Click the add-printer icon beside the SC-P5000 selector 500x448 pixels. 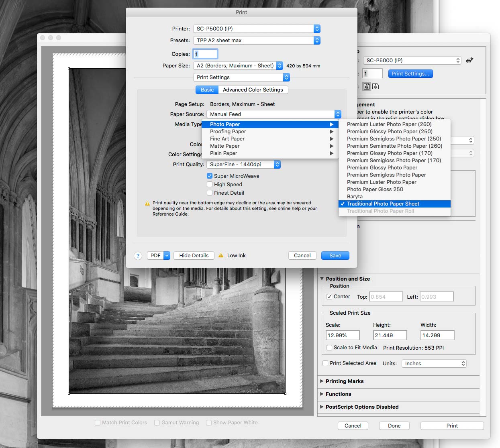coord(469,61)
